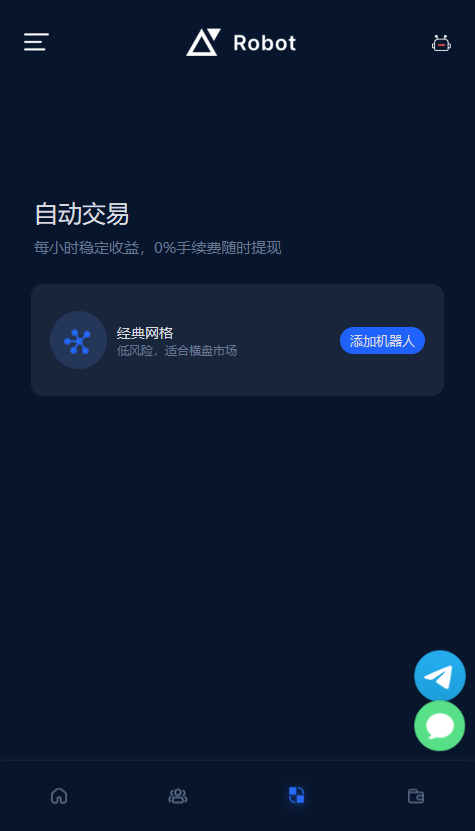Viewport: 475px width, 831px height.
Task: Select the 自动交易 heading
Action: (82, 214)
